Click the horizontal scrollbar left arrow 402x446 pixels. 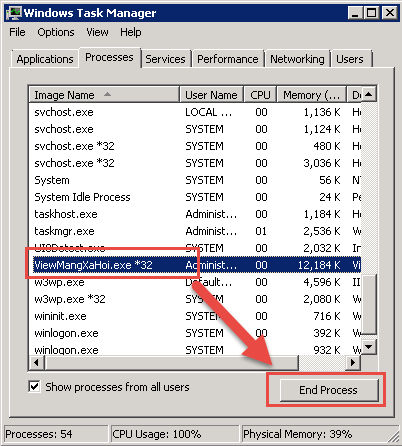(37, 362)
